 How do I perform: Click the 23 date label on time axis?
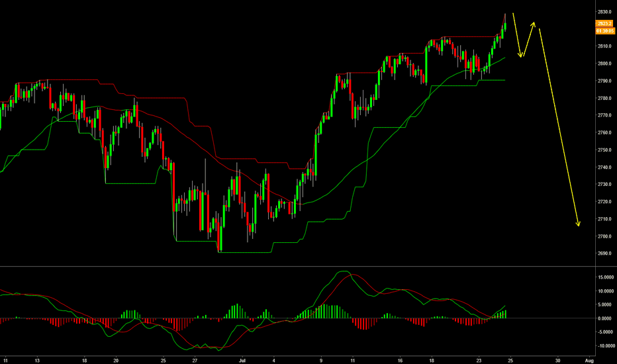(479, 361)
